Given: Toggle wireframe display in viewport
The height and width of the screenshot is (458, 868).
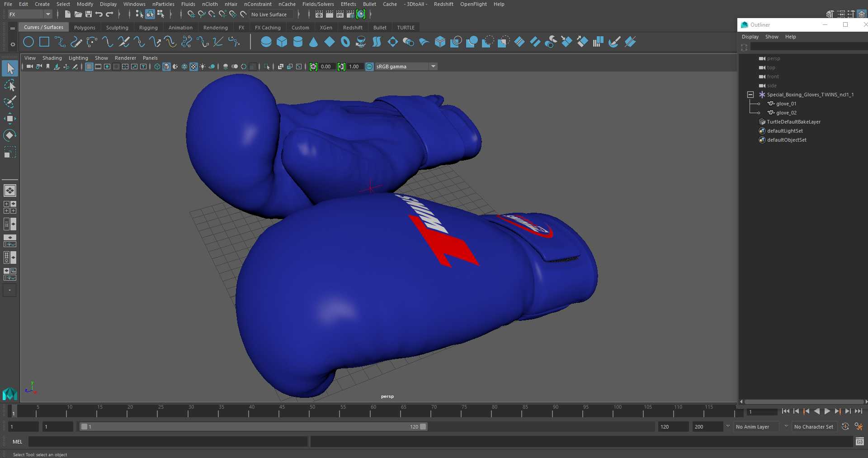Looking at the screenshot, I should 157,67.
